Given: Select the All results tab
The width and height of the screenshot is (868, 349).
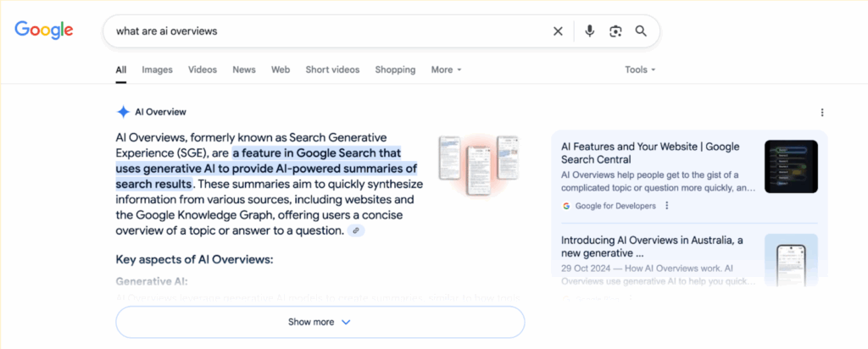Looking at the screenshot, I should pyautogui.click(x=120, y=69).
